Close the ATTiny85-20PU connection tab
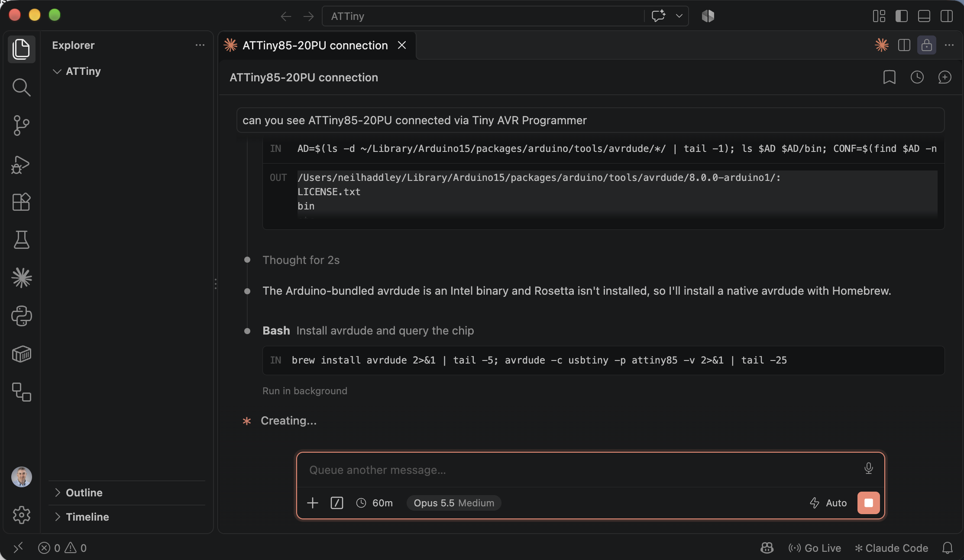This screenshot has height=560, width=964. pos(401,45)
